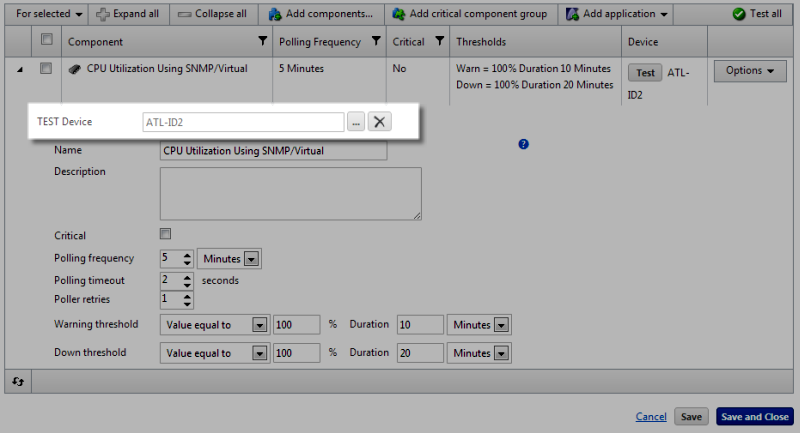
Task: Increase polling frequency with up arrow
Action: pos(187,255)
